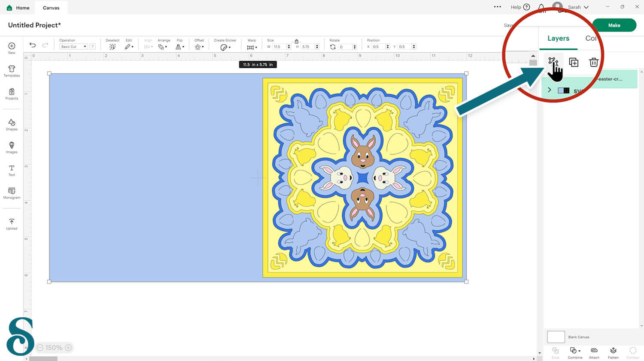Open the three-dot more menu

click(498, 7)
